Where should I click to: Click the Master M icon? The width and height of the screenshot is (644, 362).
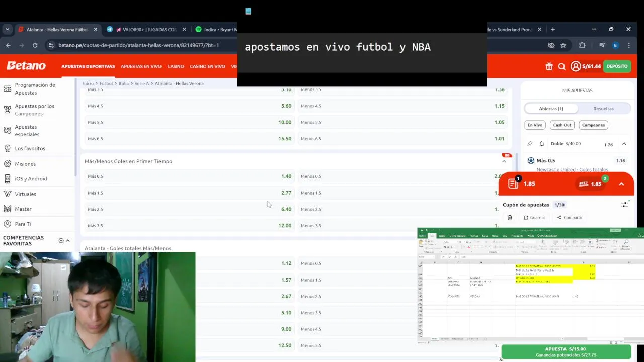pos(7,209)
